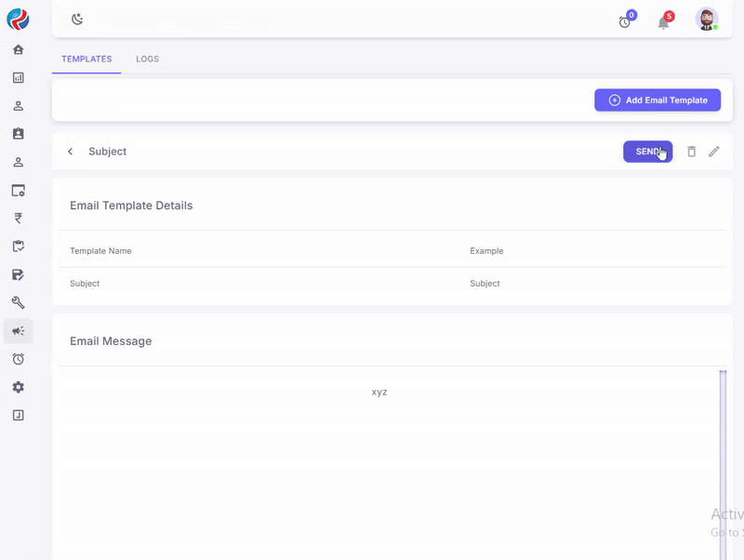Open the notifications bell with 5 badge
Image resolution: width=744 pixels, height=560 pixels.
pos(663,21)
